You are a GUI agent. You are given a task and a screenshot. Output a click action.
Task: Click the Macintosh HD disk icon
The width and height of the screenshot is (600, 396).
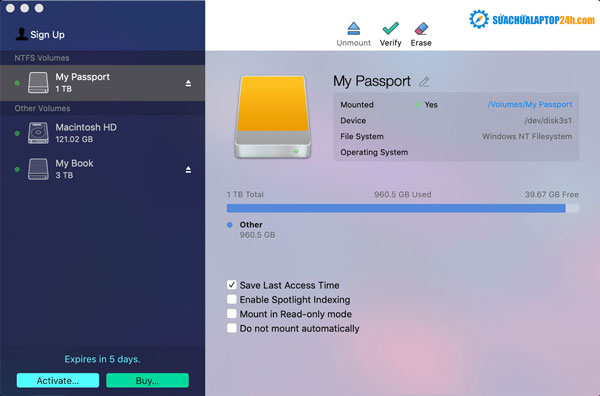click(x=38, y=133)
